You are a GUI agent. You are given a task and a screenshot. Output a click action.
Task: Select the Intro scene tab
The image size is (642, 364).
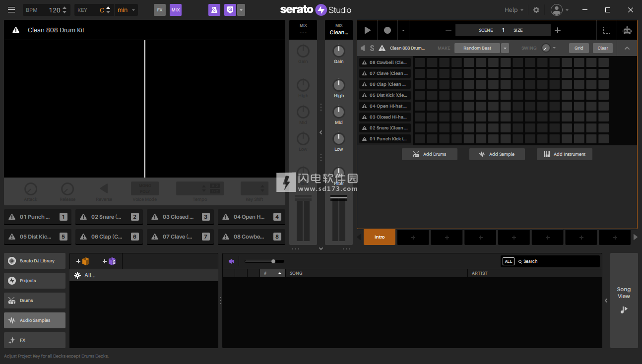point(380,237)
